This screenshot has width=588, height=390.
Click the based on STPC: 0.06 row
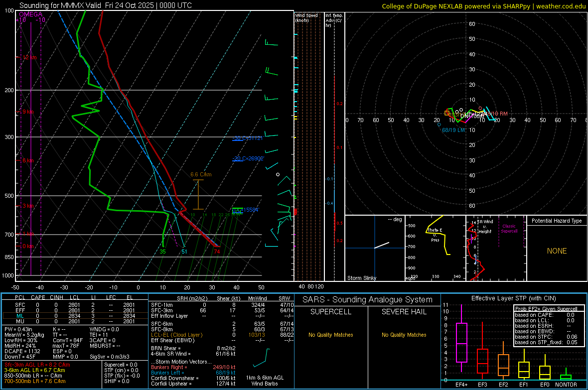(546, 337)
